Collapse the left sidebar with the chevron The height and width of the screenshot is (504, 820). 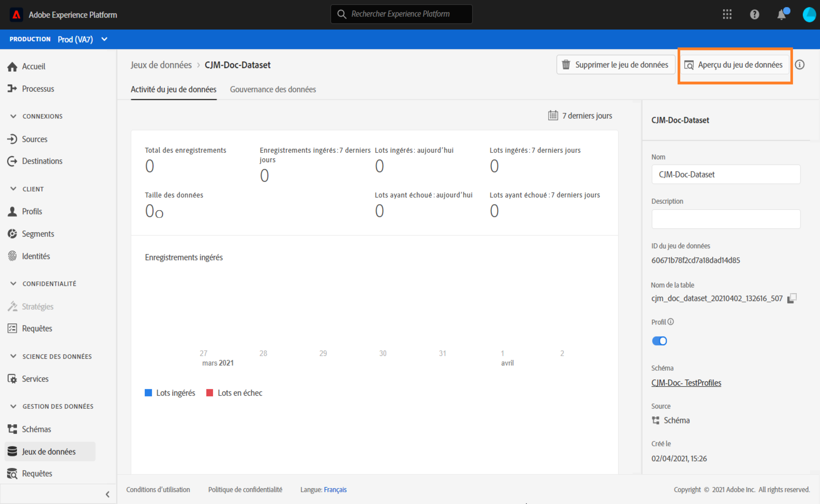point(107,494)
